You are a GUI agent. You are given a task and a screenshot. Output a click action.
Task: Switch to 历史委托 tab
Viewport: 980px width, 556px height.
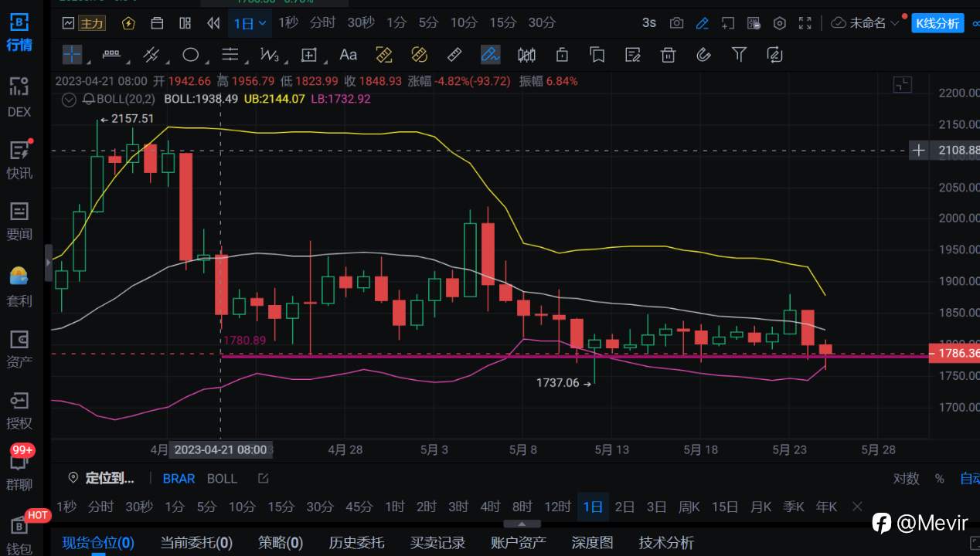pyautogui.click(x=356, y=543)
